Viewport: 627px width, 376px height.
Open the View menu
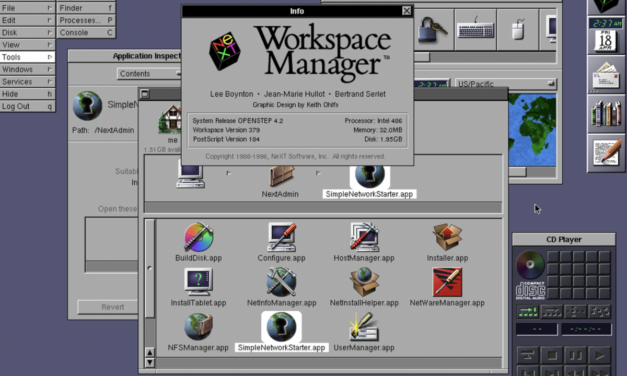27,45
